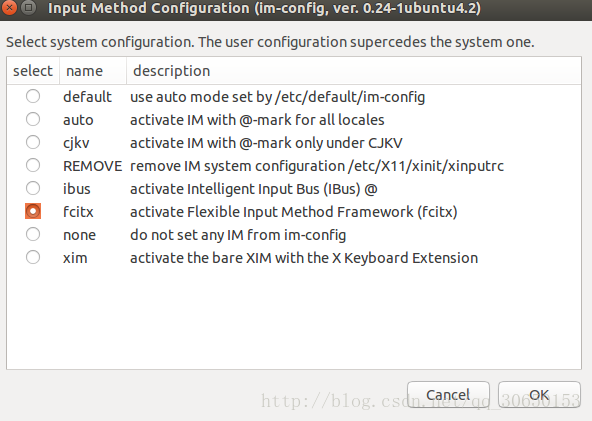Viewport: 592px width, 421px height.
Task: Click the OK button
Action: (x=539, y=395)
